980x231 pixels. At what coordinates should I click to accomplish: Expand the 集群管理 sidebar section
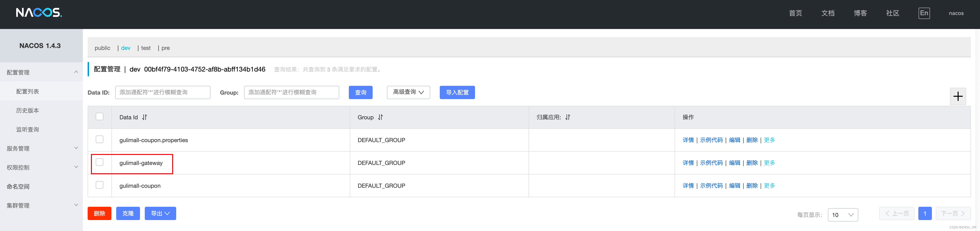click(41, 205)
